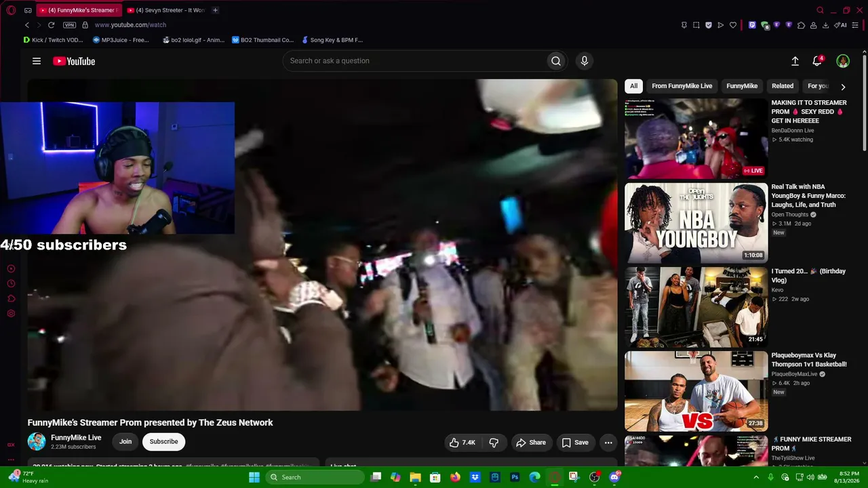
Task: Open Real Talk with NBA YoungBoy title
Action: point(808,196)
